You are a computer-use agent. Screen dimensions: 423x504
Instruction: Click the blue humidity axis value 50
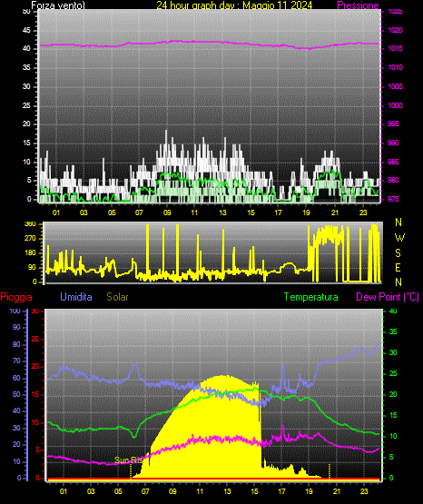pos(16,394)
